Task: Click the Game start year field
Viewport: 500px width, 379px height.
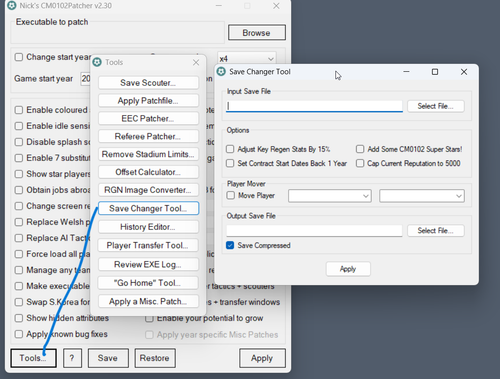Action: (x=86, y=79)
